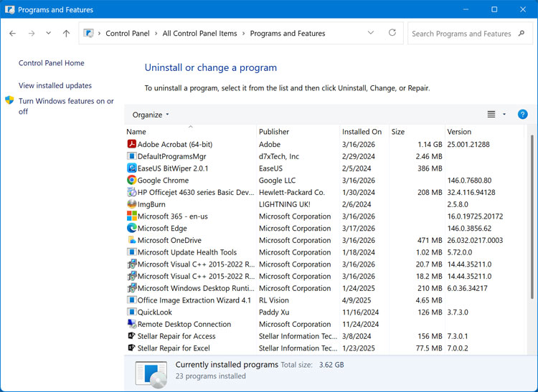Image resolution: width=538 pixels, height=392 pixels.
Task: Open Control Panel Home link
Action: [52, 63]
